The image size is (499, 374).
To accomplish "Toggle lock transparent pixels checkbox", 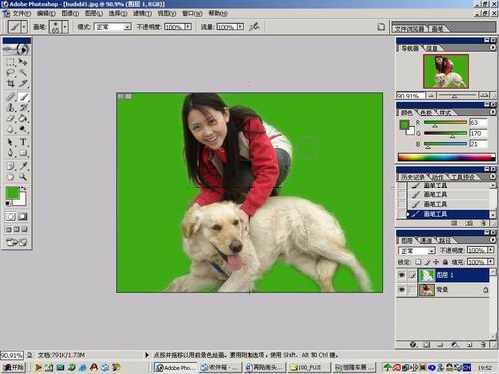I will click(x=418, y=262).
